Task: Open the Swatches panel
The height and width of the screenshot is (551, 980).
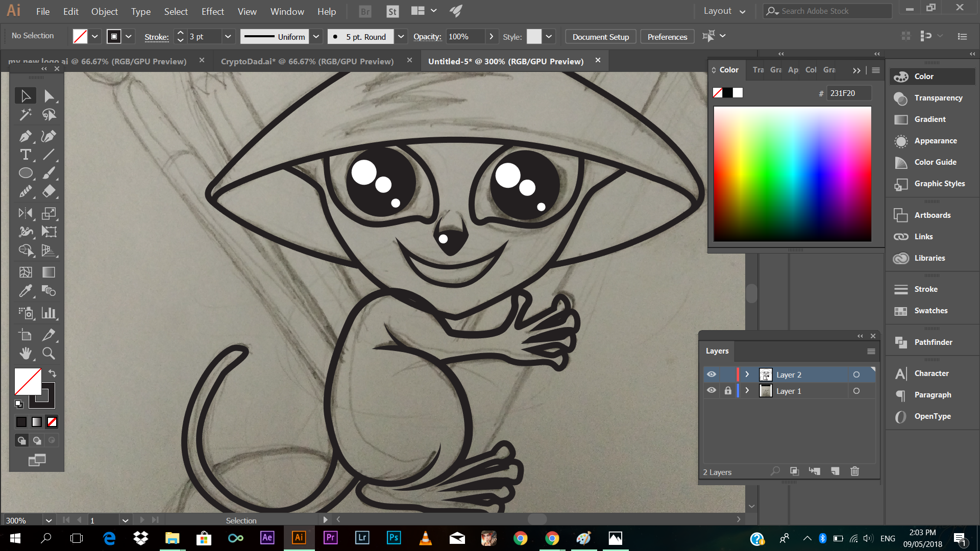Action: pyautogui.click(x=933, y=310)
